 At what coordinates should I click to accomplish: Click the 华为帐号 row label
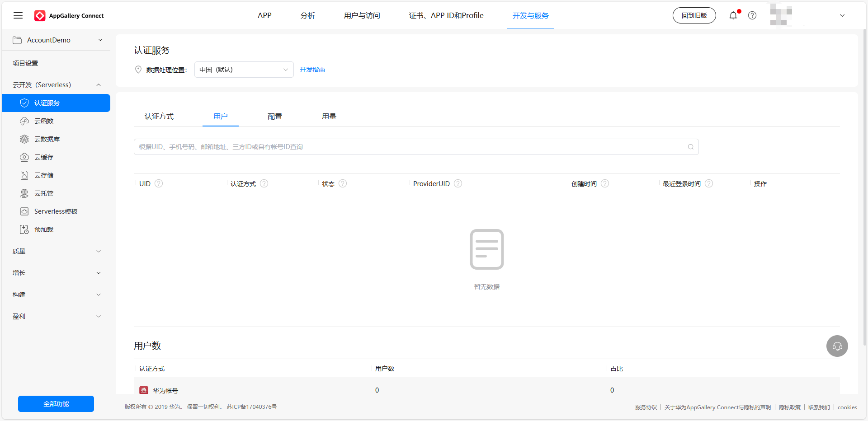coord(165,390)
